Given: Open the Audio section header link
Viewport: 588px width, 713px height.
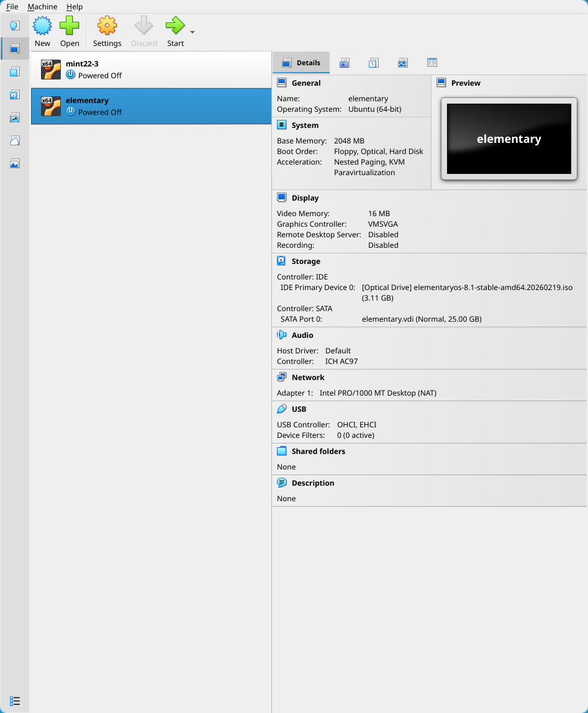Looking at the screenshot, I should click(302, 335).
